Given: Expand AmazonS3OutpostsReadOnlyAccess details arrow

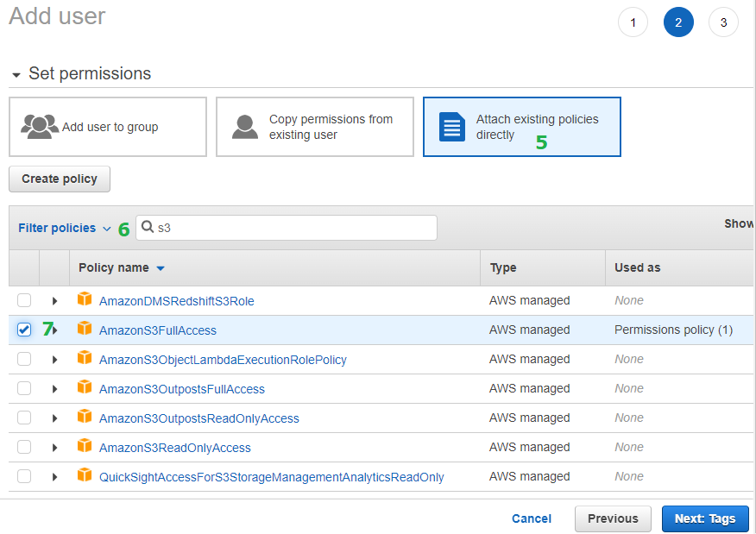Looking at the screenshot, I should (54, 418).
